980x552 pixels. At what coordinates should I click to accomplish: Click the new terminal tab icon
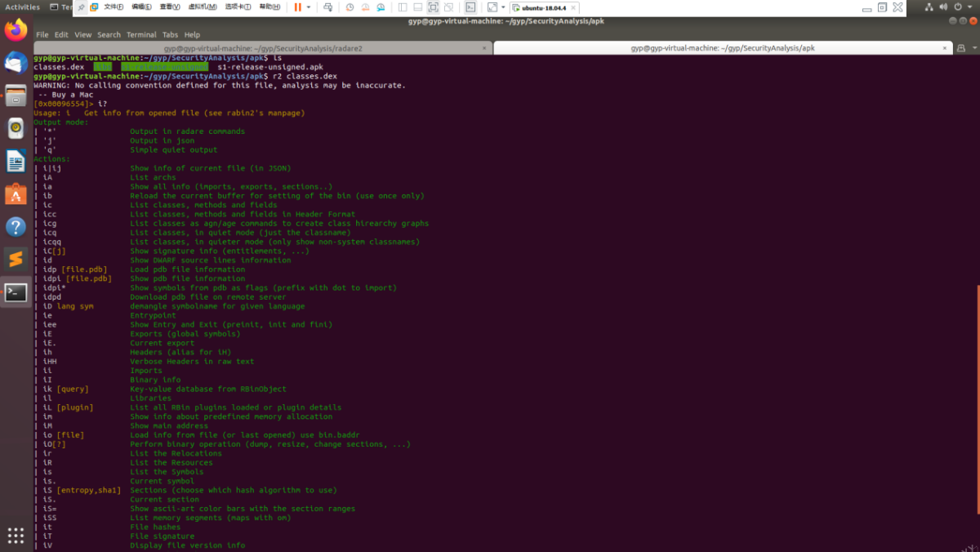961,48
